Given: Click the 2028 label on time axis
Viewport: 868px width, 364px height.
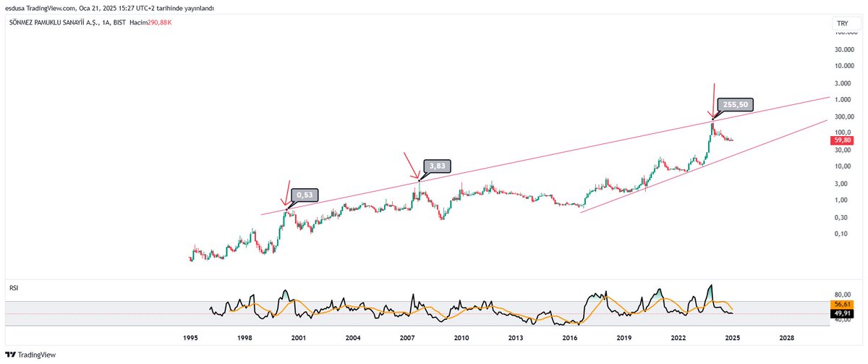Looking at the screenshot, I should (787, 338).
